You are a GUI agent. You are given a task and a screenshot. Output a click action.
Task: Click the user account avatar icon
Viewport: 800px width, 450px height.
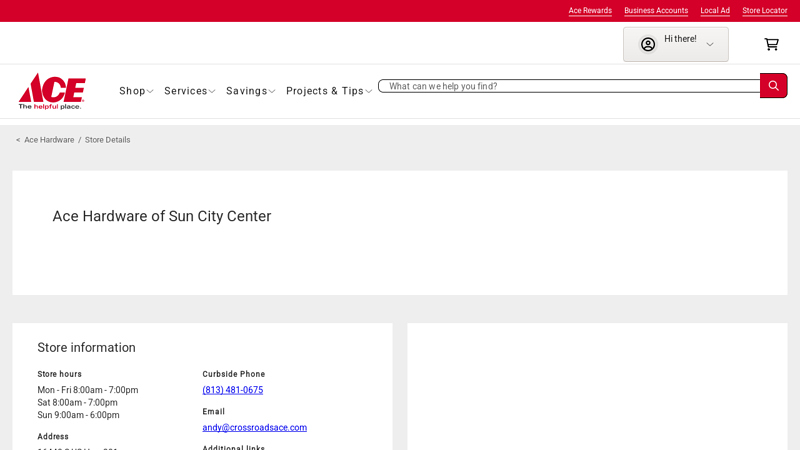[x=647, y=44]
